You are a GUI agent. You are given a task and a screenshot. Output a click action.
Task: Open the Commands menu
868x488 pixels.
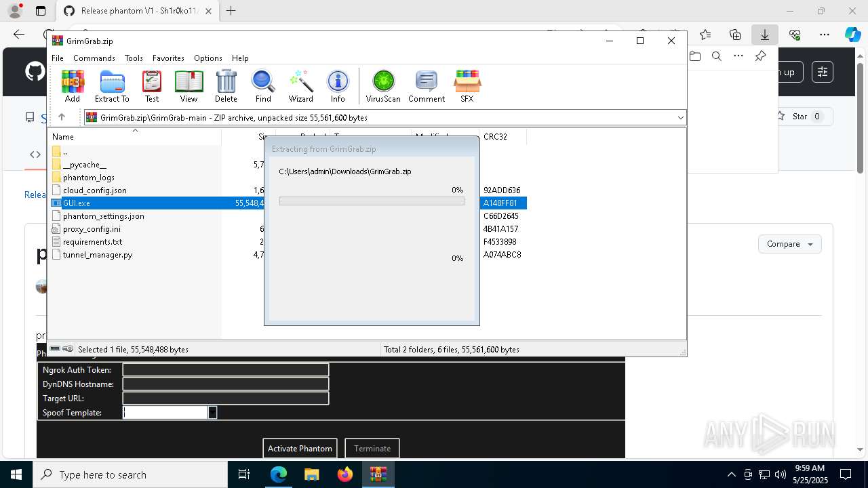(x=94, y=58)
